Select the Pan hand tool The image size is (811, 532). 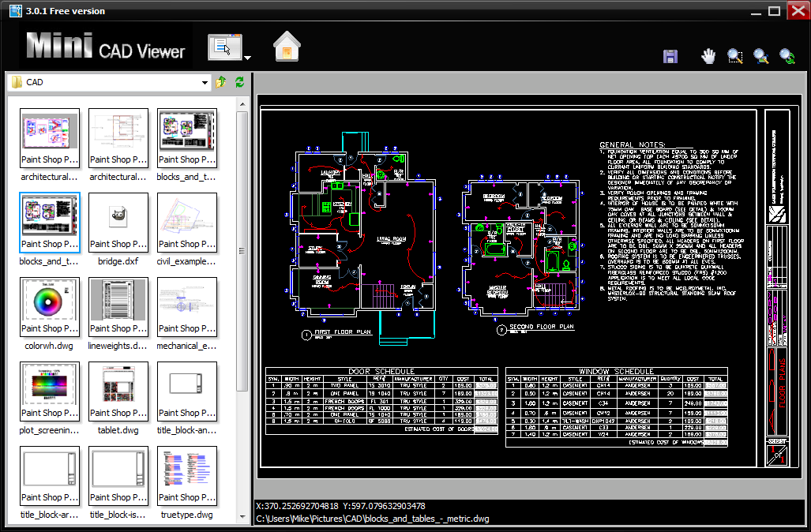[x=708, y=56]
